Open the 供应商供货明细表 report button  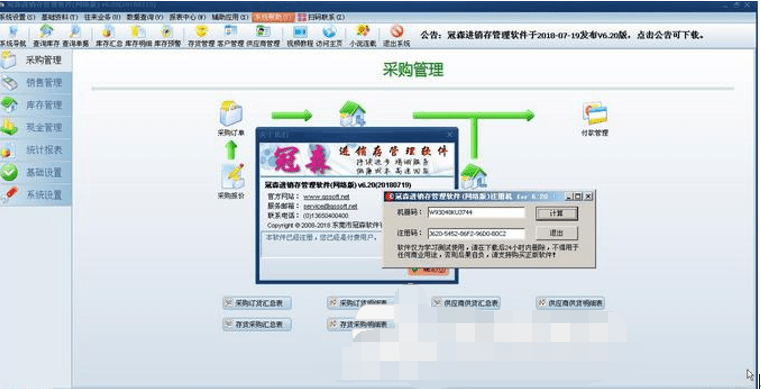571,303
